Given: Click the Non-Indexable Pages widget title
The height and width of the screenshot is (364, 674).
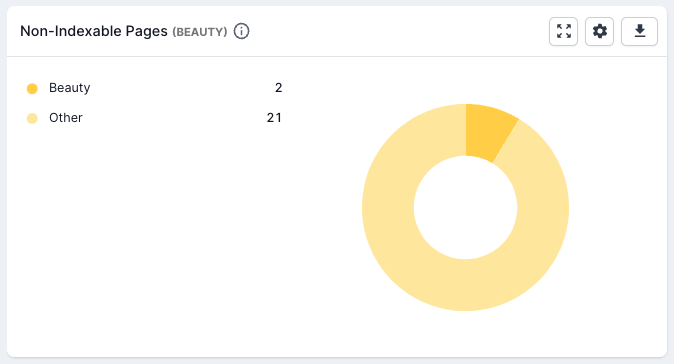Looking at the screenshot, I should click(x=94, y=31).
